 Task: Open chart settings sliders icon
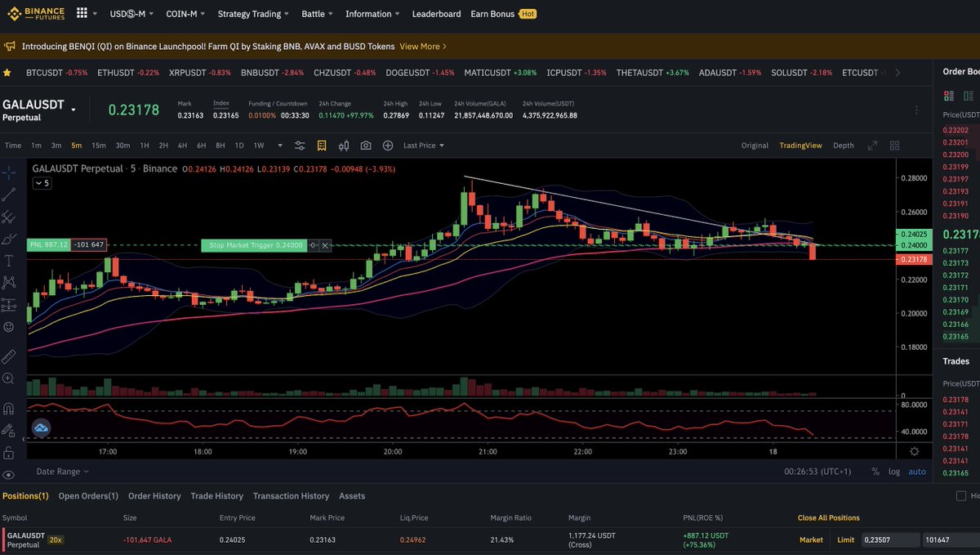pyautogui.click(x=300, y=145)
